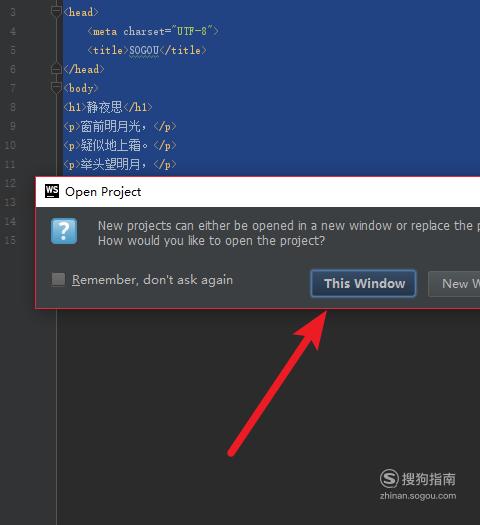Click the blue question mark icon
The width and height of the screenshot is (480, 525).
pos(64,231)
